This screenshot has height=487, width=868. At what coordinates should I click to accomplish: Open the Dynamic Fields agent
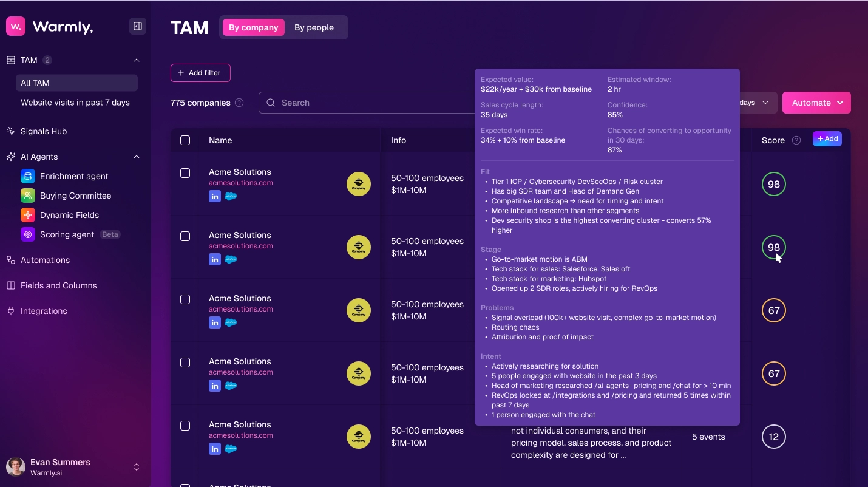69,215
